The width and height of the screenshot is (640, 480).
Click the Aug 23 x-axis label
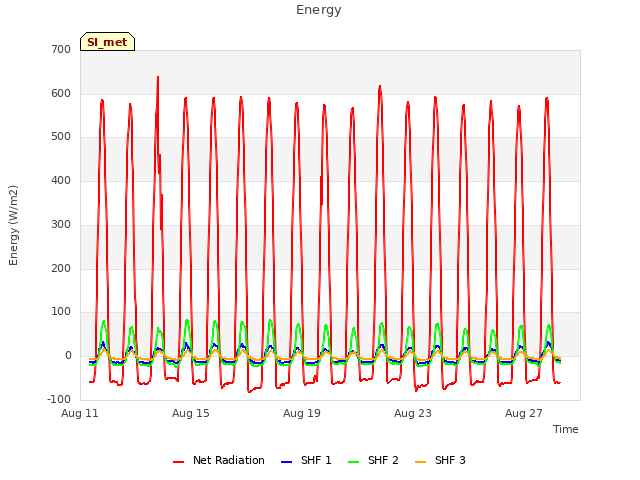click(413, 413)
